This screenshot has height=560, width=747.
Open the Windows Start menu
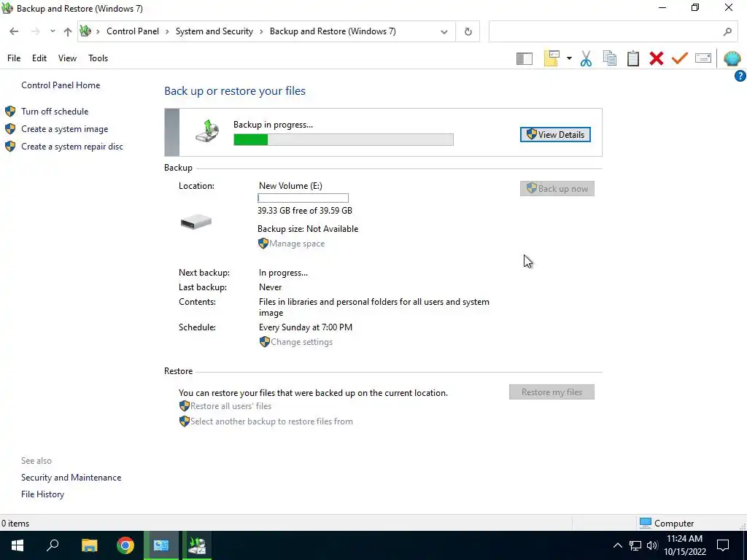coord(18,545)
